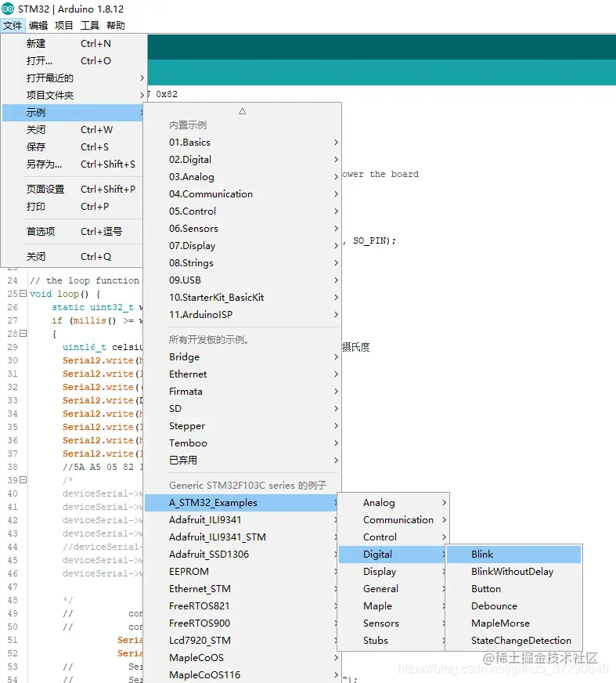Choose 页面设置 menu entry

(73, 189)
